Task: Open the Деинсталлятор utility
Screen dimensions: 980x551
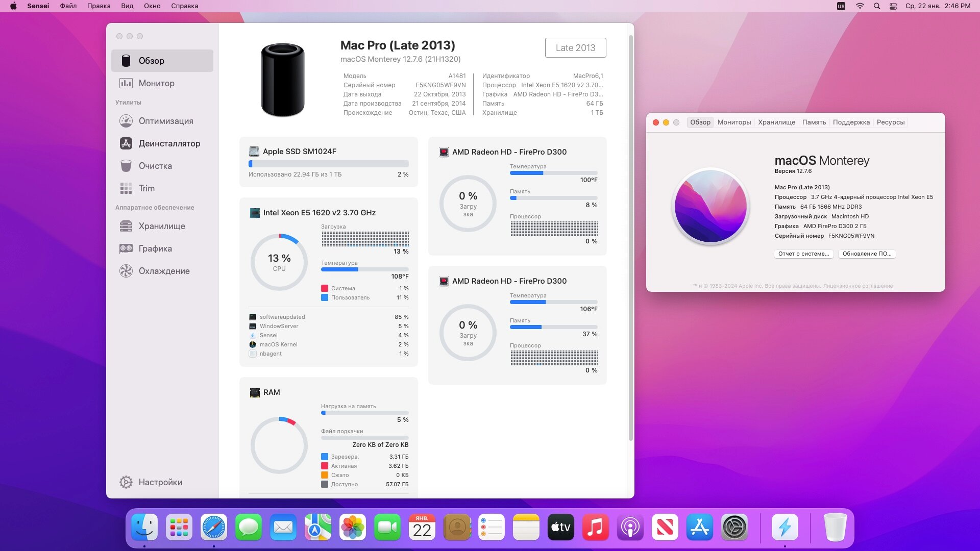Action: tap(162, 143)
